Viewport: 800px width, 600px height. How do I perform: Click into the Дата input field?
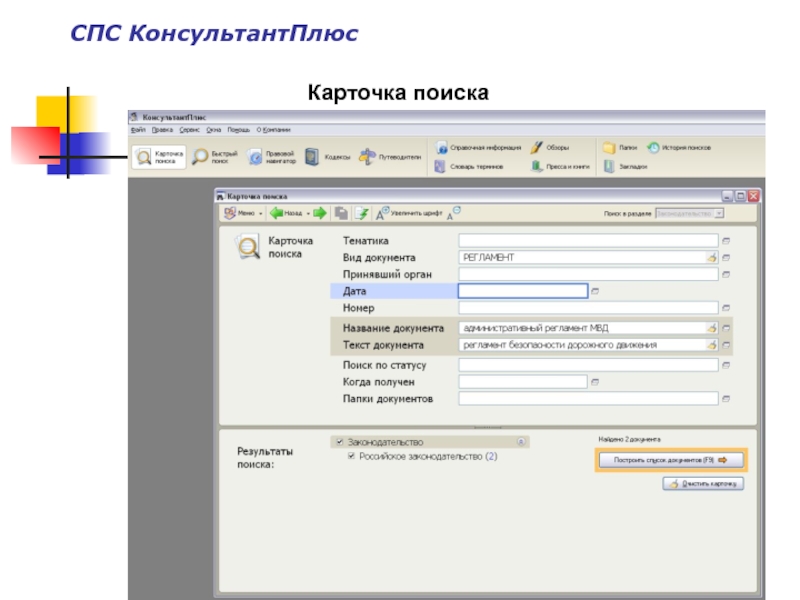(x=522, y=291)
